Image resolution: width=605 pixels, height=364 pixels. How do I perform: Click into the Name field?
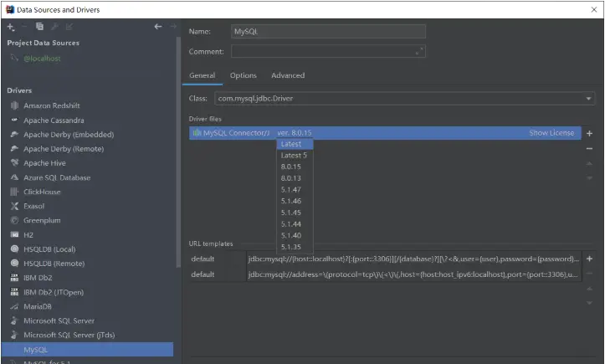[x=328, y=31]
